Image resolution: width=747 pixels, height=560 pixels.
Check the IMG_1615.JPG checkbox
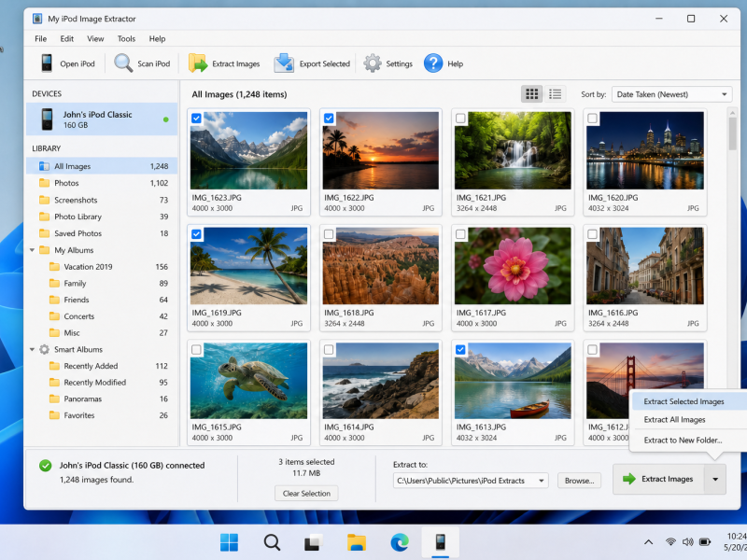tap(196, 349)
